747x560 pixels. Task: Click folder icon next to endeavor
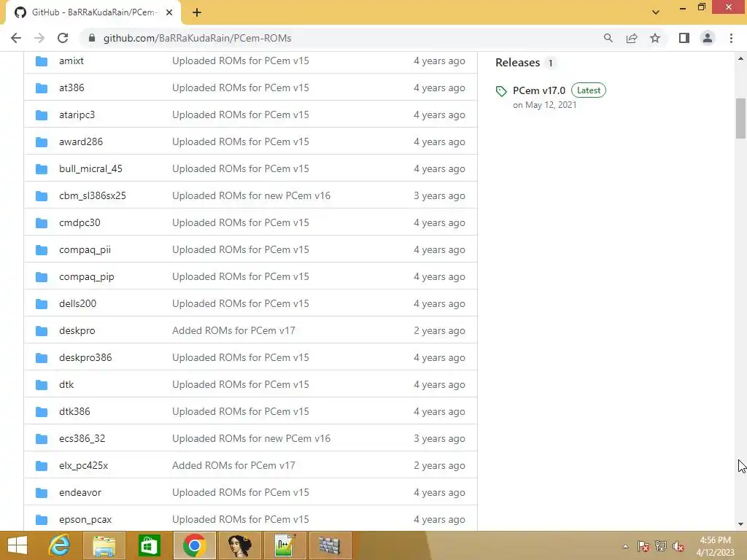pyautogui.click(x=42, y=492)
